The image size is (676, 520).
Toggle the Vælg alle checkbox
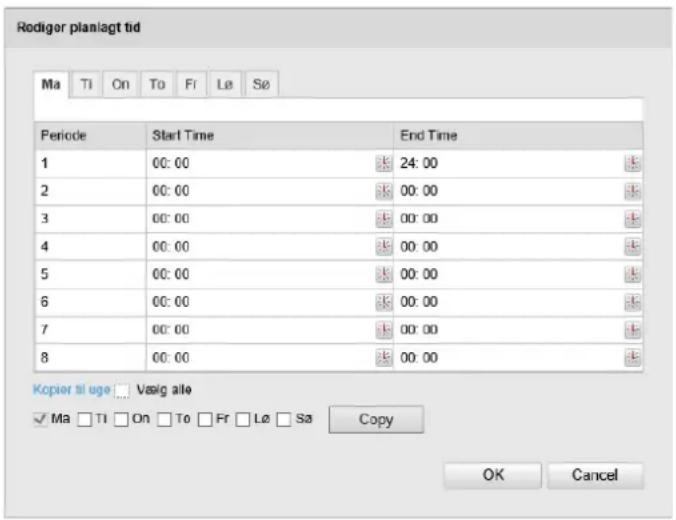point(122,391)
